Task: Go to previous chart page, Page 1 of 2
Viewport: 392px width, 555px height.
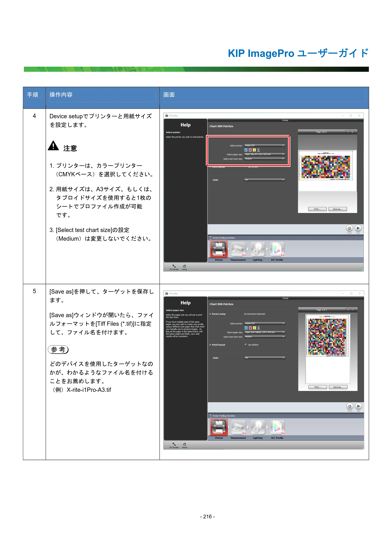Action: [348, 132]
